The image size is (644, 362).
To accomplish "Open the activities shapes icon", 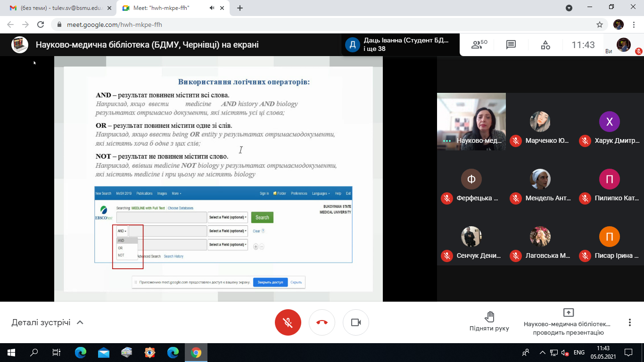I will click(x=545, y=45).
